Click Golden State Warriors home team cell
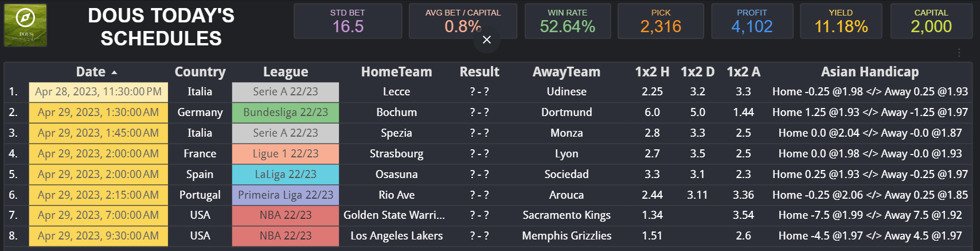 coord(395,215)
